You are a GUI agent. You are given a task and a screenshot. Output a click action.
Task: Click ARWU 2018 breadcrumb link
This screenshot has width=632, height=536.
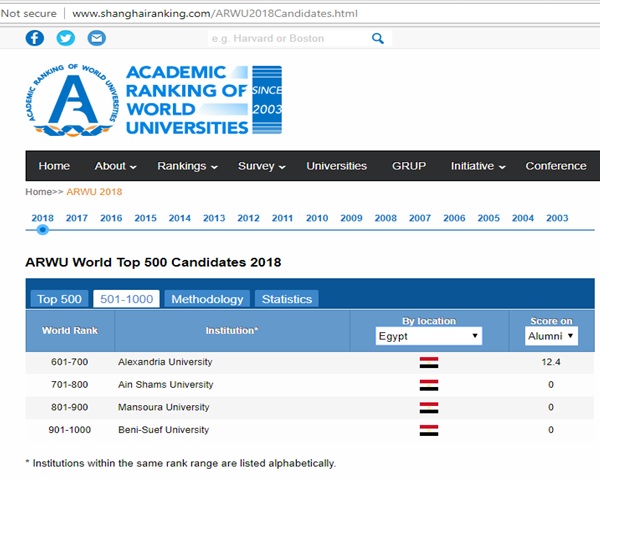[x=94, y=192]
